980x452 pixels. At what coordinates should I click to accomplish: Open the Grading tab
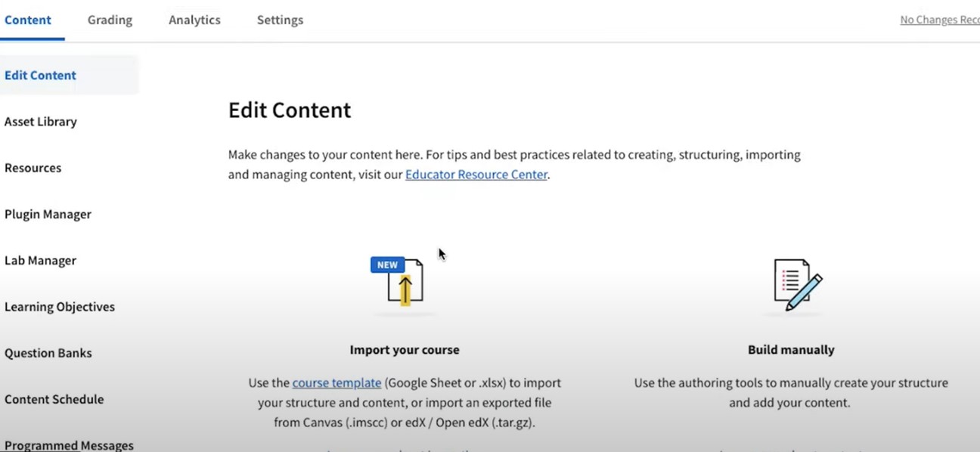pyautogui.click(x=110, y=20)
